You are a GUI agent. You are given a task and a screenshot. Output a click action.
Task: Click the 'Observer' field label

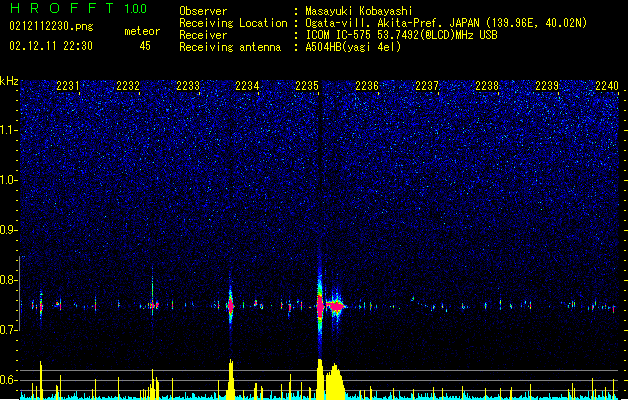click(203, 11)
